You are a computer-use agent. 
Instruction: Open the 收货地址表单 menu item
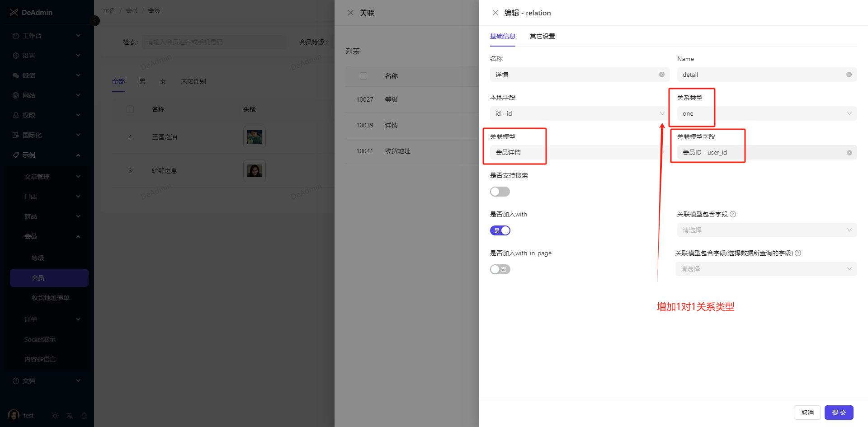coord(49,298)
